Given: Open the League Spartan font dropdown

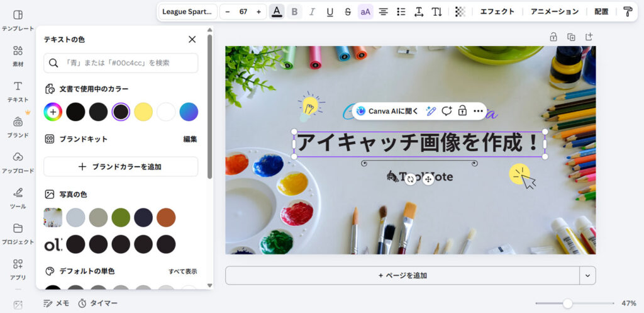Looking at the screenshot, I should point(188,11).
